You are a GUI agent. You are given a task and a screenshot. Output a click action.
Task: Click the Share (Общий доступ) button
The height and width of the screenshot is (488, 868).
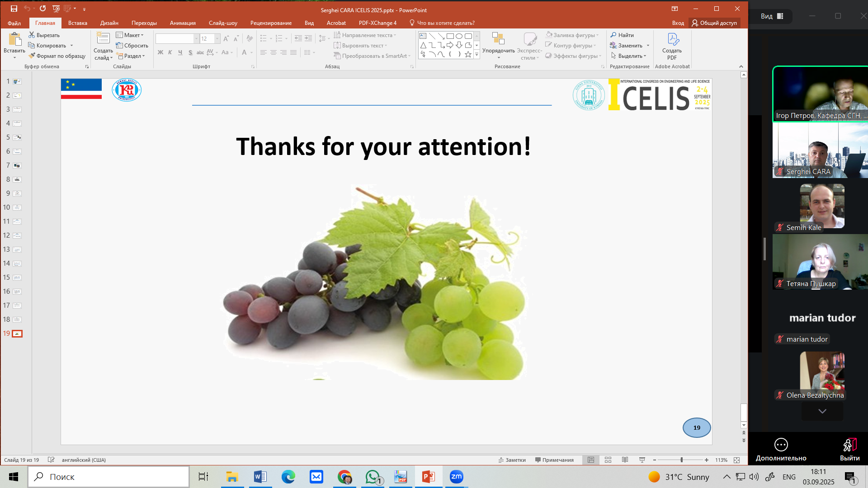tap(714, 23)
